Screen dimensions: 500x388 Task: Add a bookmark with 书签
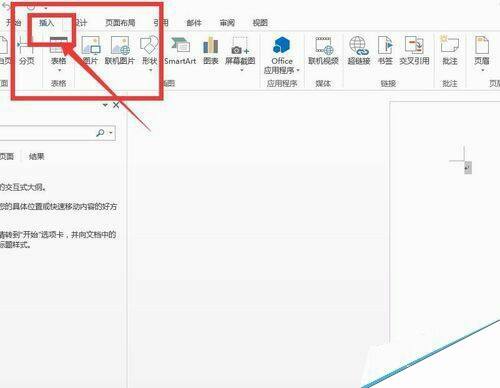[385, 51]
